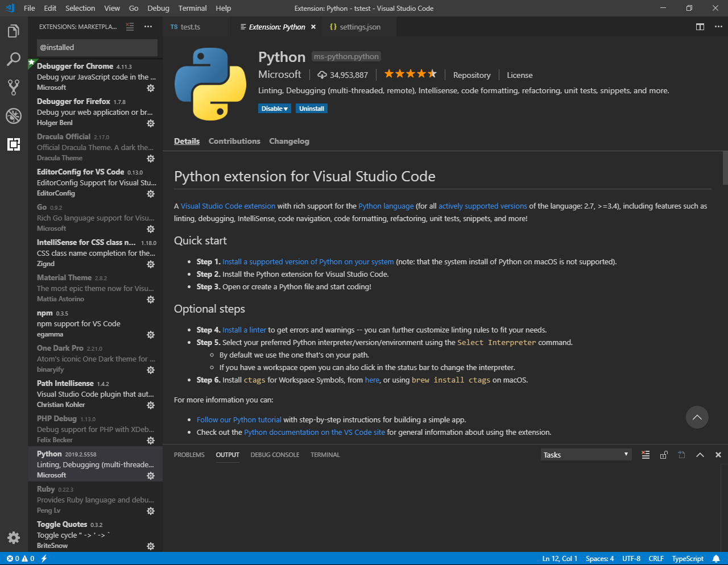728x565 pixels.
Task: Switch to the Debug Console panel
Action: pyautogui.click(x=275, y=455)
